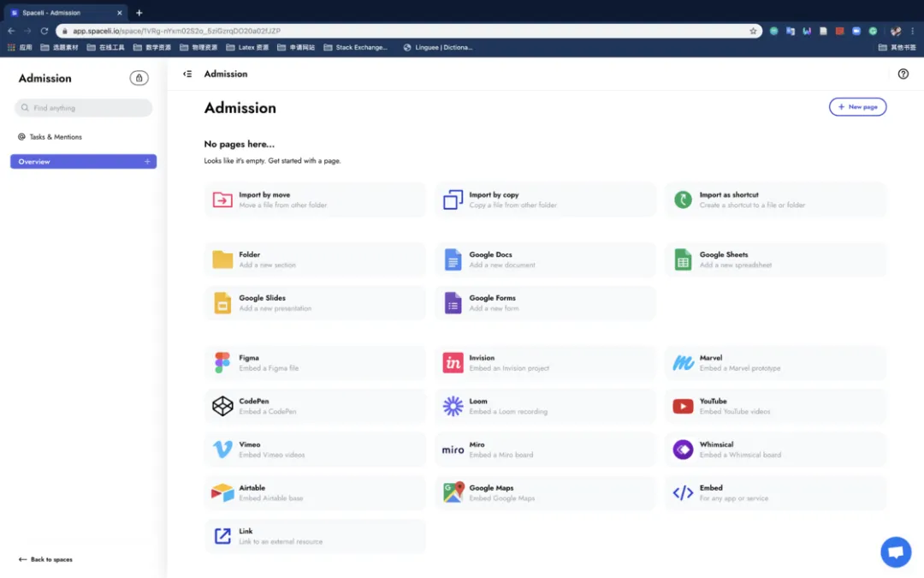924x578 pixels.
Task: Click the Miro logo icon
Action: click(x=453, y=450)
